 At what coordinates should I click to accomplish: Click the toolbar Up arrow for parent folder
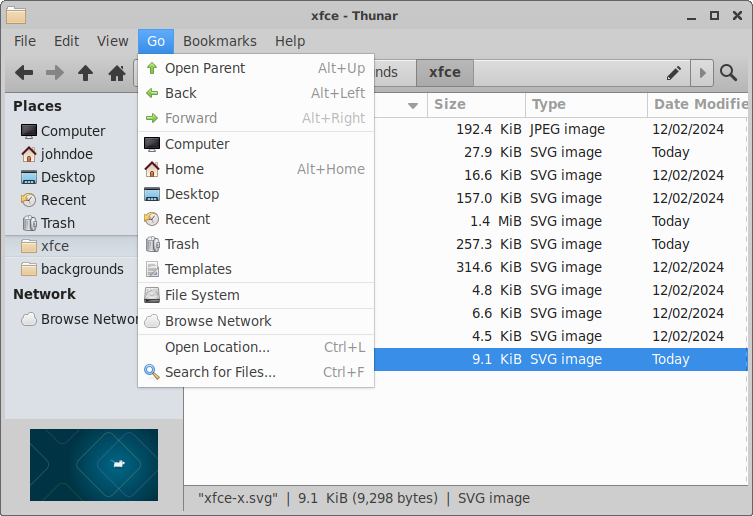click(x=85, y=73)
